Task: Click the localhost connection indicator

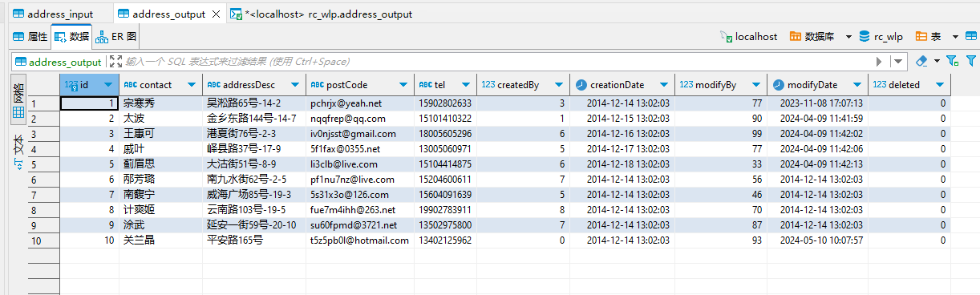Action: [x=749, y=37]
